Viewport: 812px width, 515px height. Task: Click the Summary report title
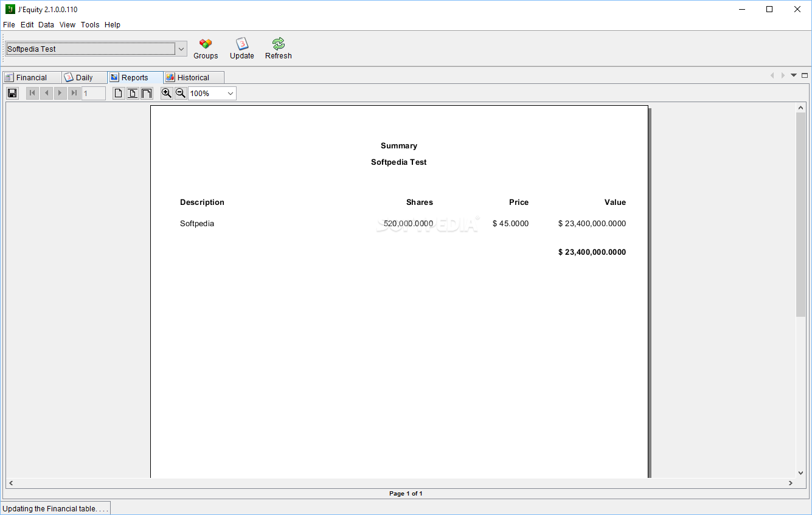(x=399, y=145)
